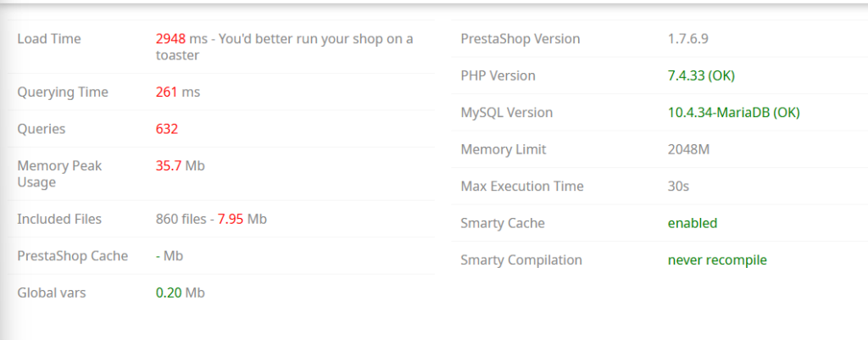
Task: Click the Smarty Compilation row label
Action: click(x=521, y=259)
